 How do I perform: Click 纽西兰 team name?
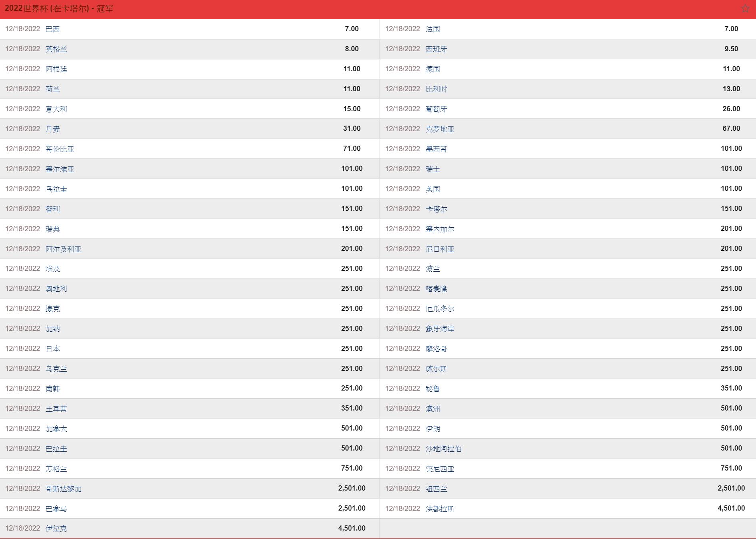pos(436,489)
